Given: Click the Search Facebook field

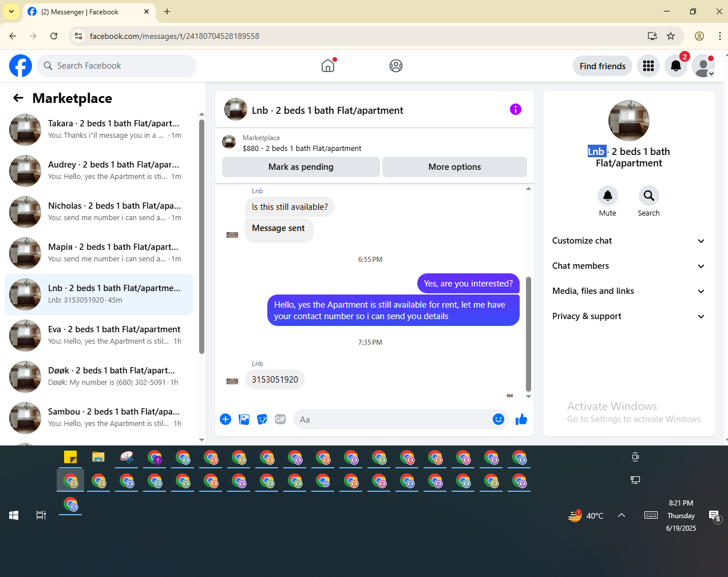Looking at the screenshot, I should [117, 66].
